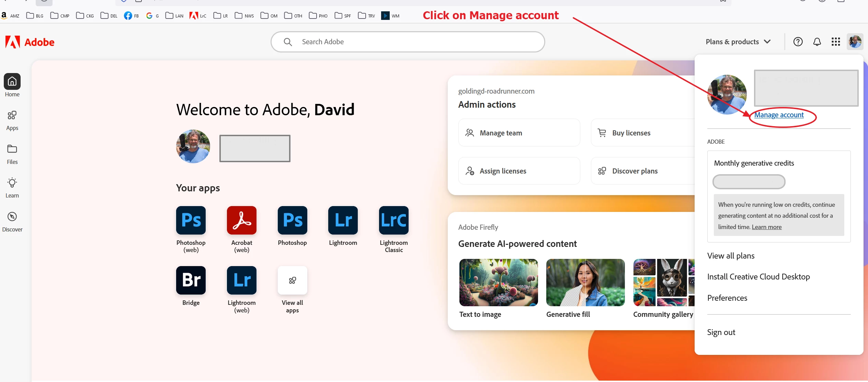Launch Acrobat (web) app icon
Image resolution: width=868 pixels, height=382 pixels.
(x=241, y=220)
